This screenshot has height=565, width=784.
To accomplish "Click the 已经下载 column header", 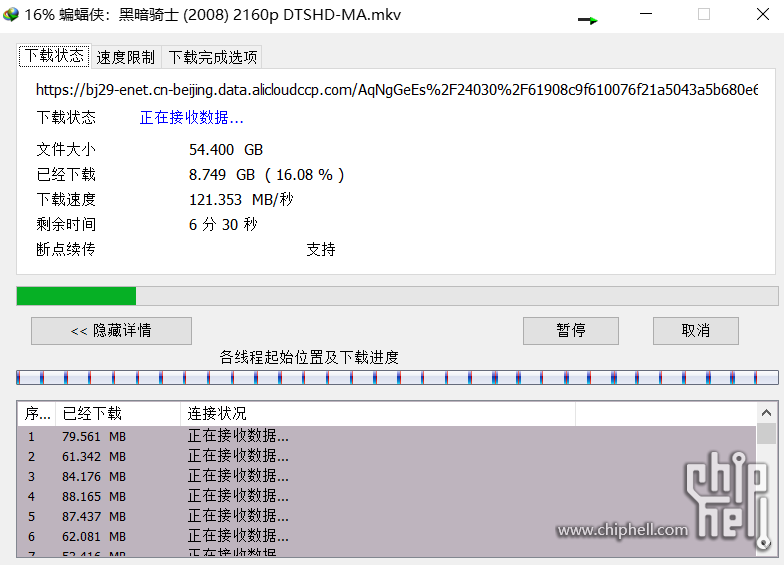I will (118, 414).
